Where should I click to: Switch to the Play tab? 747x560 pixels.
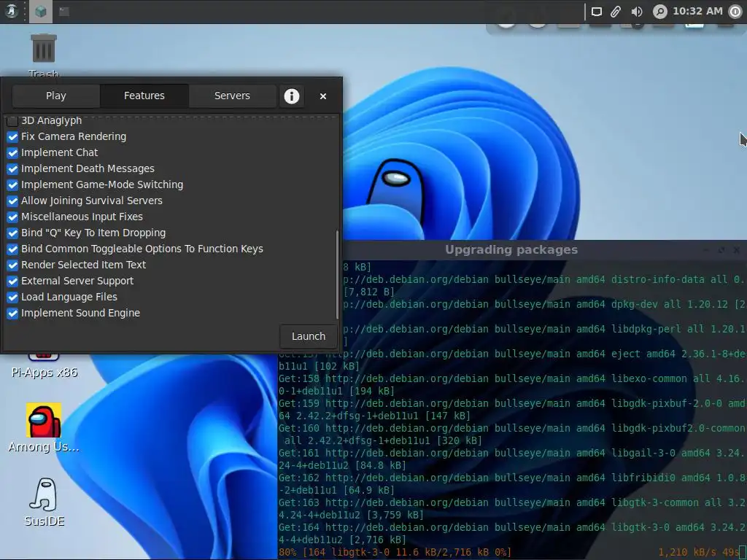(55, 96)
